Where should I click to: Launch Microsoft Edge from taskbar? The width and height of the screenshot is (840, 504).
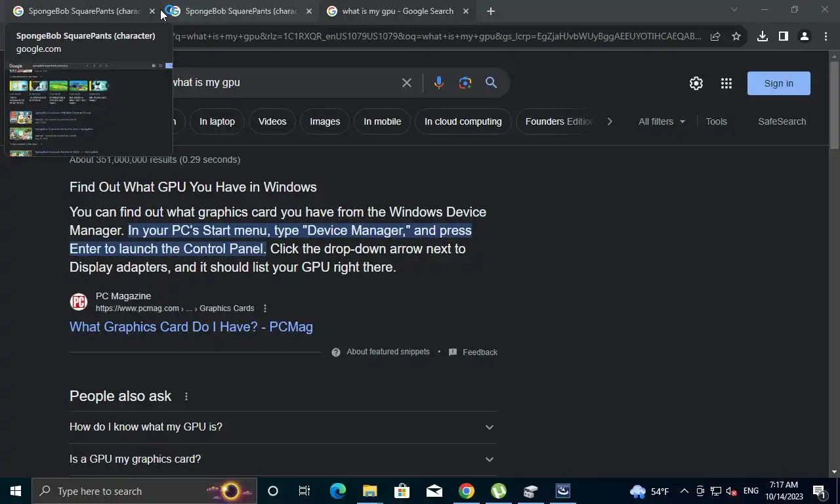pyautogui.click(x=337, y=491)
